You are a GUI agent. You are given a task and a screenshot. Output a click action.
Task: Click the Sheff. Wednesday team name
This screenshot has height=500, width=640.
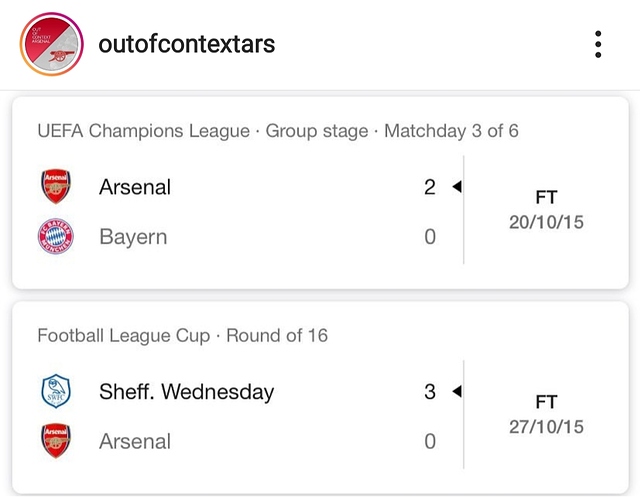[x=186, y=391]
